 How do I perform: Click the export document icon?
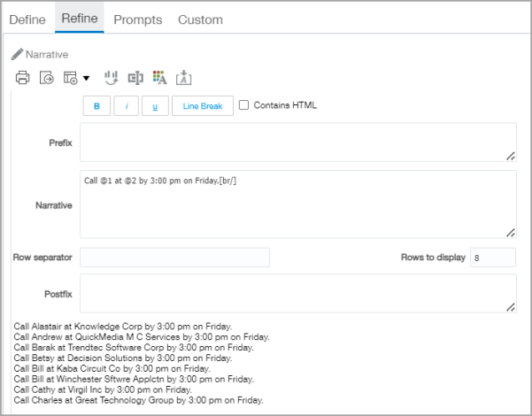pyautogui.click(x=47, y=78)
